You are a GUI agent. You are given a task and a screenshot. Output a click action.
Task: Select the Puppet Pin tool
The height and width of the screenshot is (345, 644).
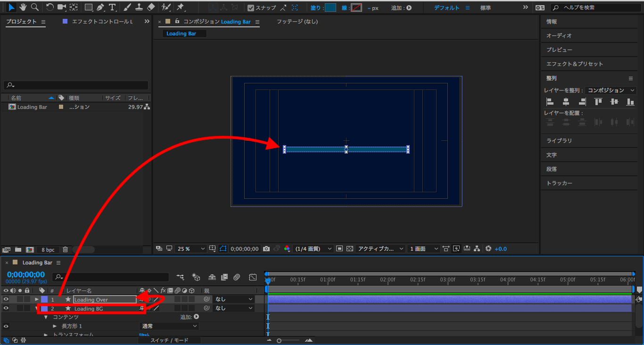click(180, 8)
